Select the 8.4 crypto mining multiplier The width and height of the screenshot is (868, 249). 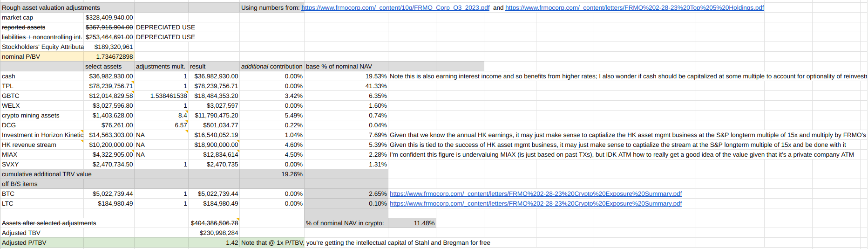(161, 115)
